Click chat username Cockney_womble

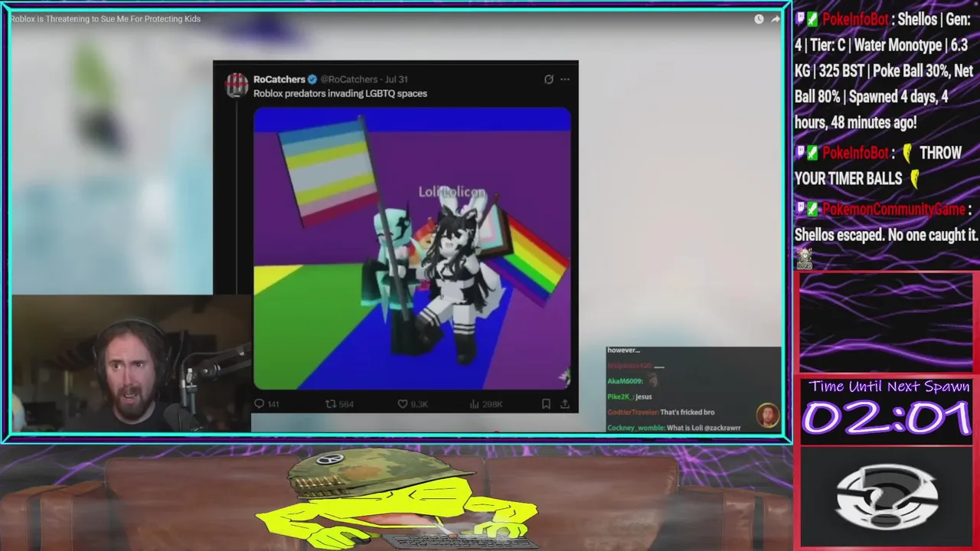pos(635,428)
